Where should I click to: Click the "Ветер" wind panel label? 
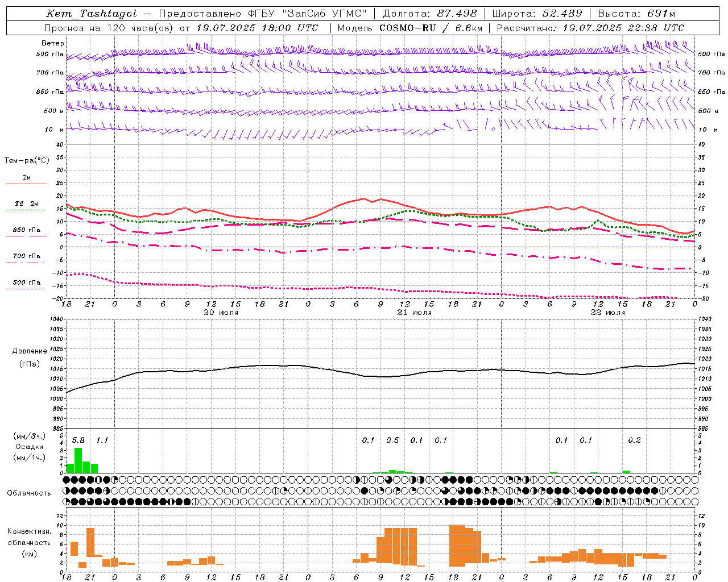pyautogui.click(x=53, y=43)
